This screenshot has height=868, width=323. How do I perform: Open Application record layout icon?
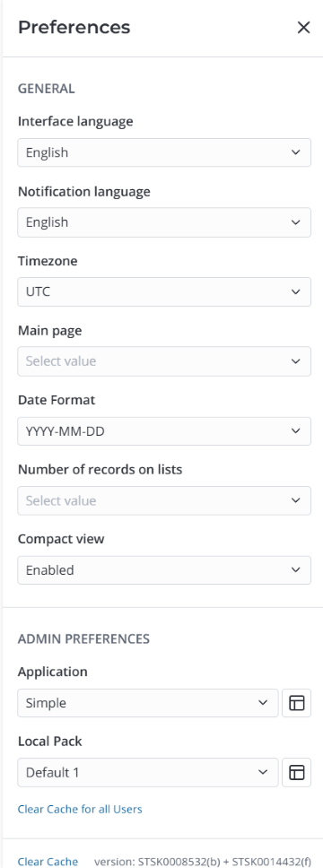click(297, 703)
